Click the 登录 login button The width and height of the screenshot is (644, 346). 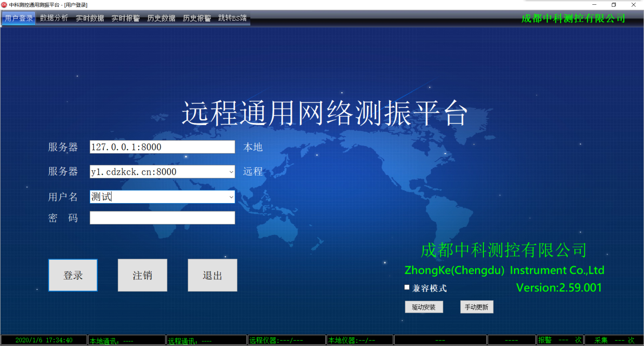tap(72, 275)
